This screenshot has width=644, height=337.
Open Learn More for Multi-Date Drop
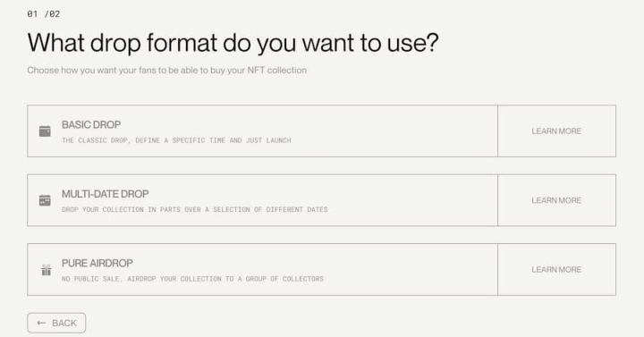tap(556, 200)
